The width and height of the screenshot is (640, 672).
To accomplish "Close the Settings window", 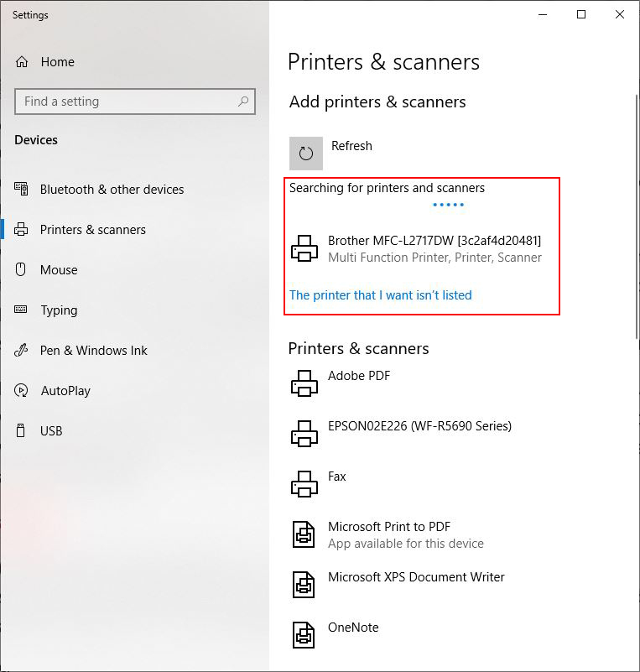I will click(619, 14).
